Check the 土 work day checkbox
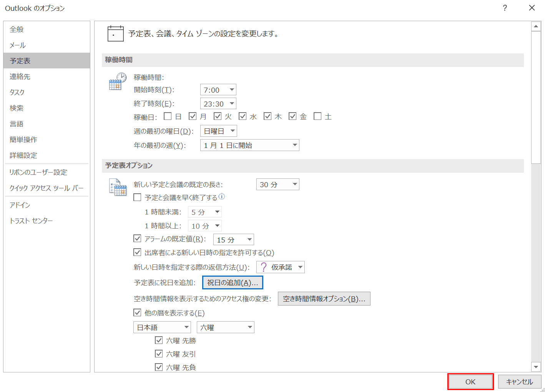Screen dimensions: 545x392 click(317, 116)
